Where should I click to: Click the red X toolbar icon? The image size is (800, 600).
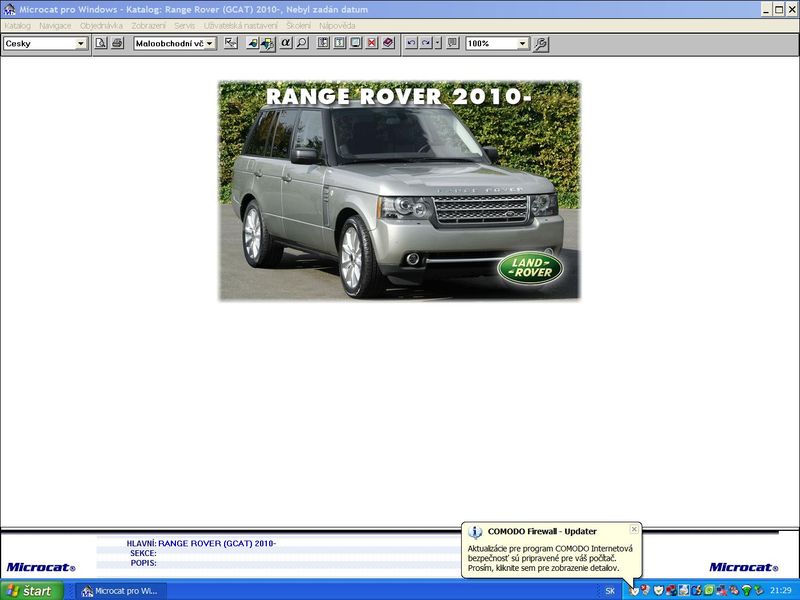372,44
